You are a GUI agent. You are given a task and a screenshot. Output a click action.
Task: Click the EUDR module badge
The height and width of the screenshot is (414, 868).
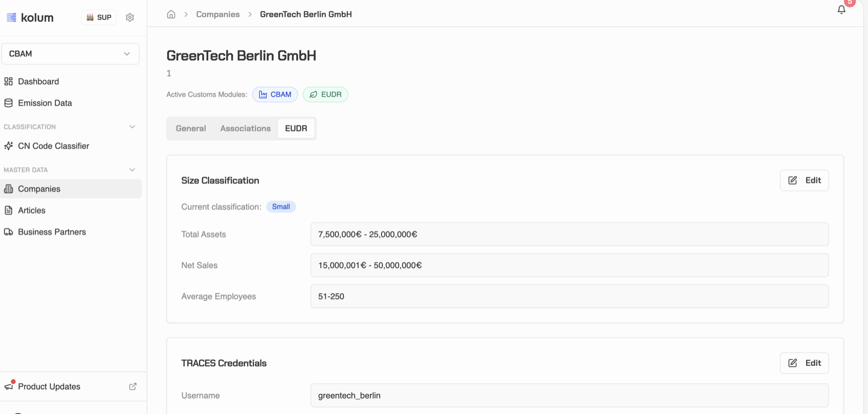[x=325, y=94]
